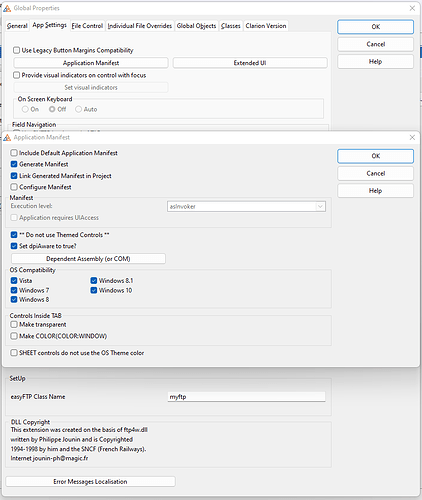Uncheck Set dpiAware to true option

tap(14, 246)
